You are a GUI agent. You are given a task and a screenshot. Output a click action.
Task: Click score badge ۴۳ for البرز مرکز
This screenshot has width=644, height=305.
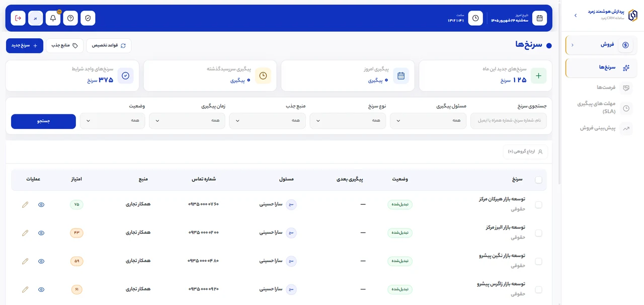[x=76, y=233]
